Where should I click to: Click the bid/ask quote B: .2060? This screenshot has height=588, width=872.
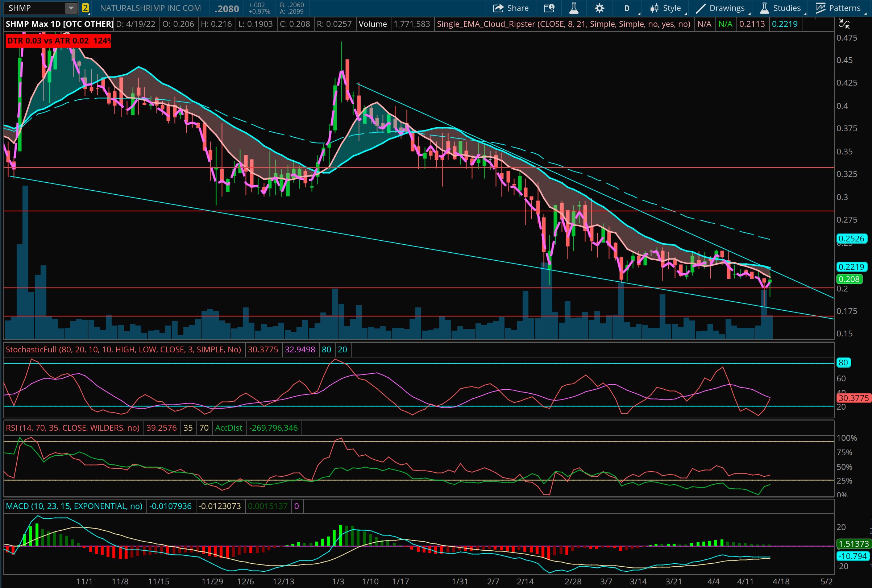click(292, 5)
